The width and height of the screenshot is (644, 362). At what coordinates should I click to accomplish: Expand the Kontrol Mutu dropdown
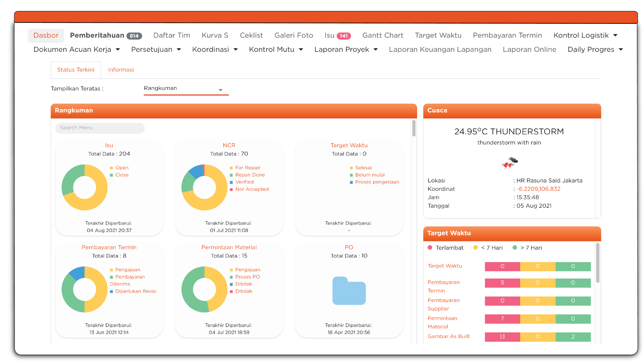[276, 49]
